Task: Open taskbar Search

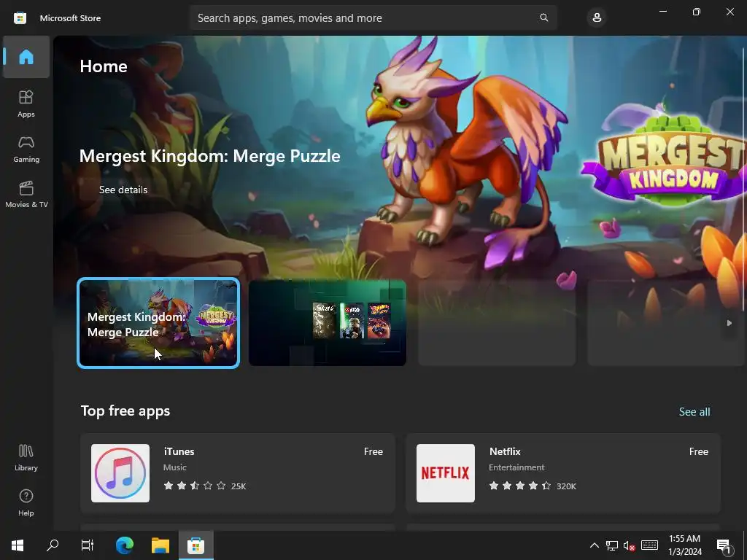Action: (x=53, y=545)
